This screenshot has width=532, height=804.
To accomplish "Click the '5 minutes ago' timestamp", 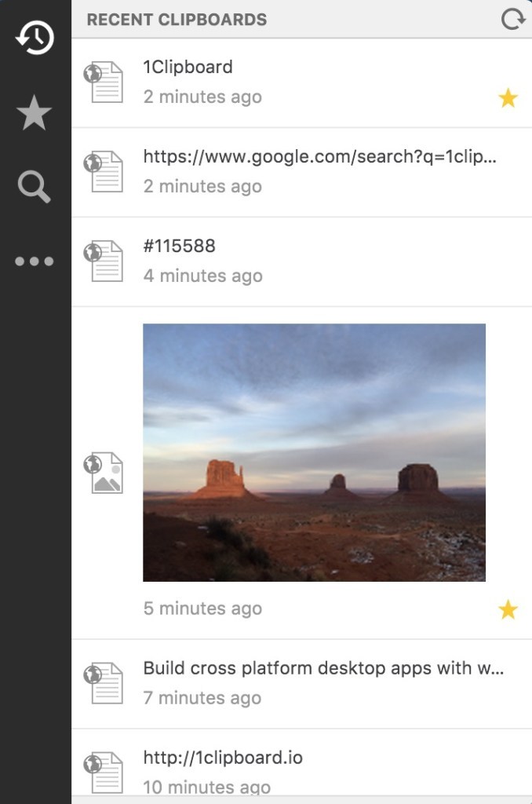I will [203, 608].
